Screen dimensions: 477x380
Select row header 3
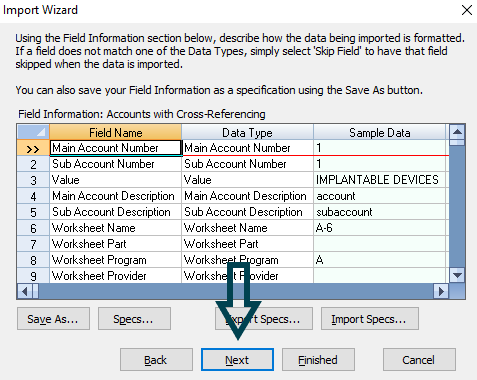coord(33,180)
